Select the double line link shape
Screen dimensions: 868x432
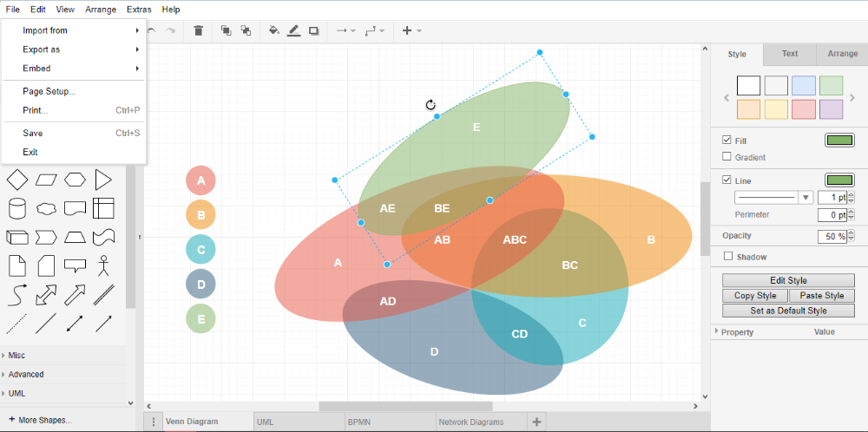[103, 295]
